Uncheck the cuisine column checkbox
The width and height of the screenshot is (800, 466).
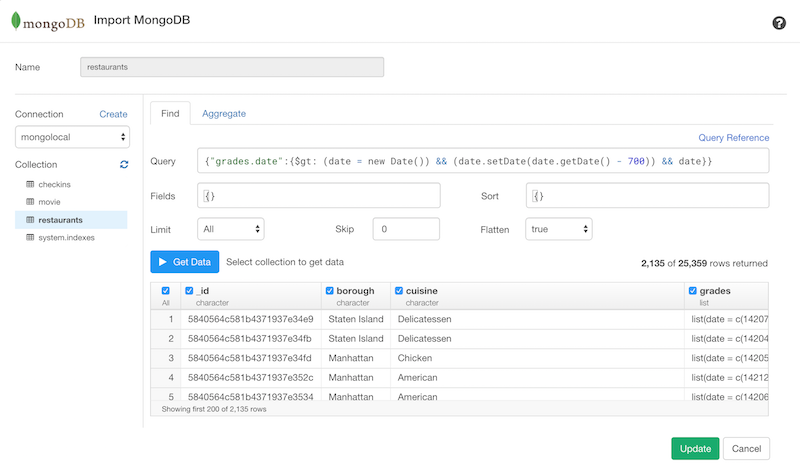399,290
